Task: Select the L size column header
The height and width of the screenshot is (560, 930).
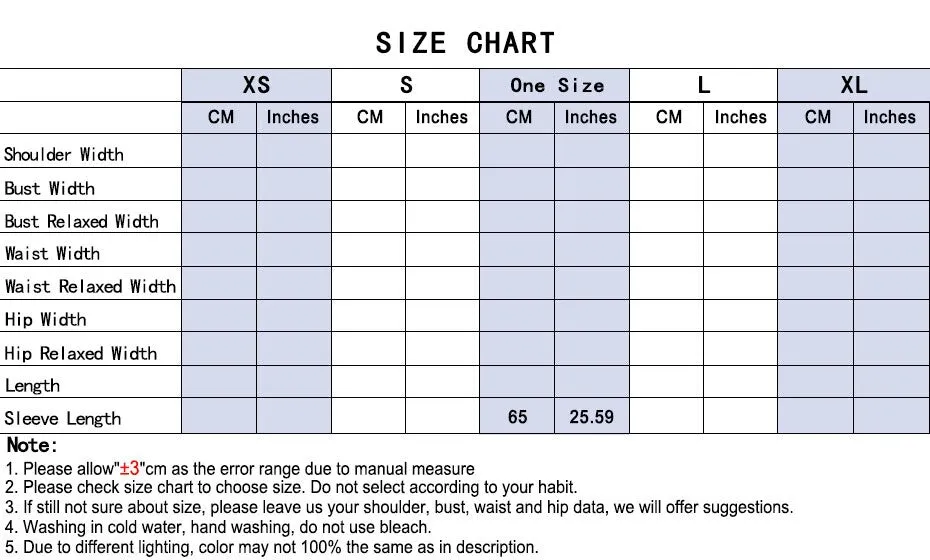Action: click(x=703, y=85)
